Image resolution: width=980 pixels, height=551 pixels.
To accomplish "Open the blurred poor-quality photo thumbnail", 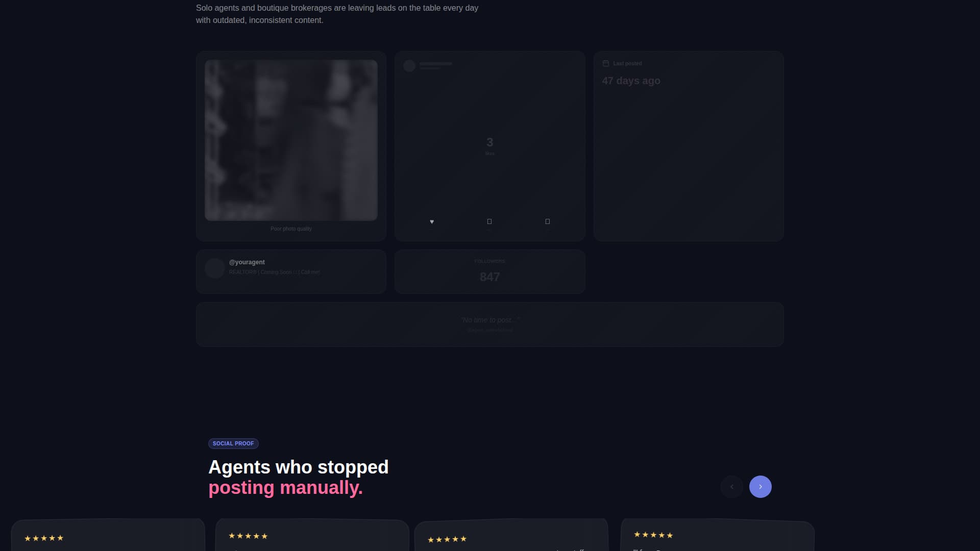I will [x=291, y=140].
